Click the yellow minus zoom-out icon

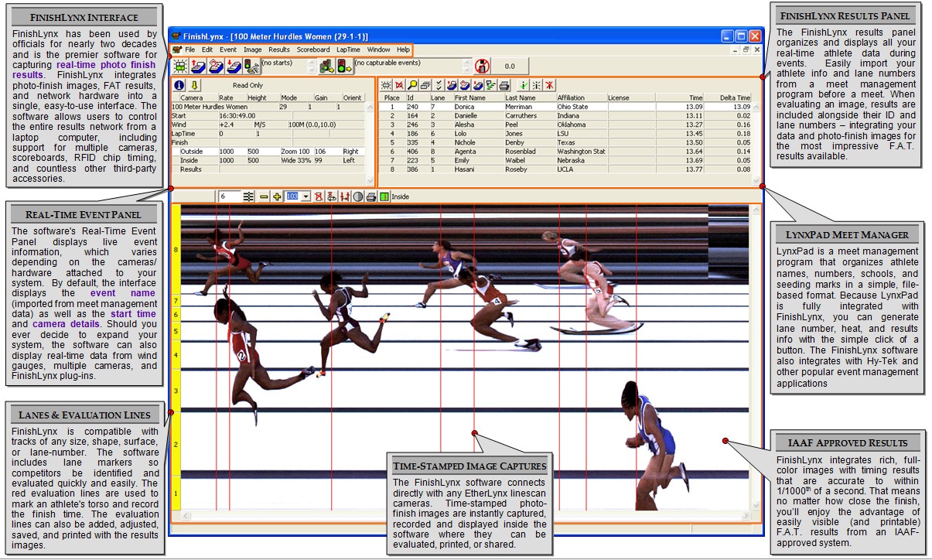click(264, 197)
